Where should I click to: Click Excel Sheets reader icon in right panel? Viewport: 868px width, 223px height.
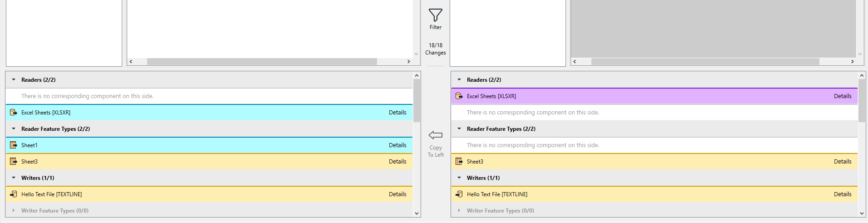click(x=459, y=96)
